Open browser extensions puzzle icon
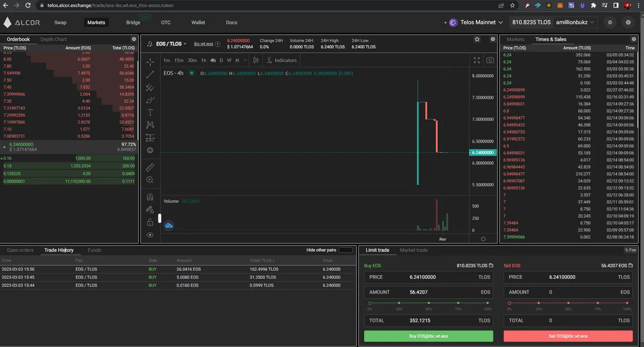 click(x=594, y=5)
